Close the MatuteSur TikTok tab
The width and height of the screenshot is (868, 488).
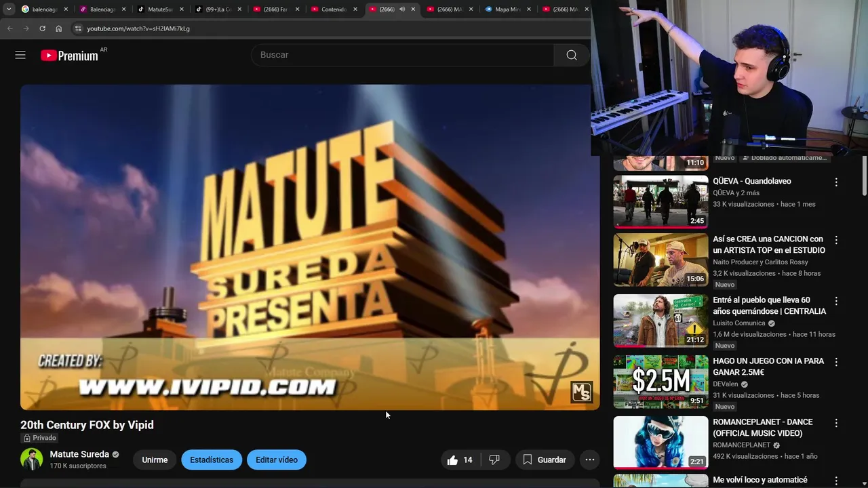click(182, 9)
